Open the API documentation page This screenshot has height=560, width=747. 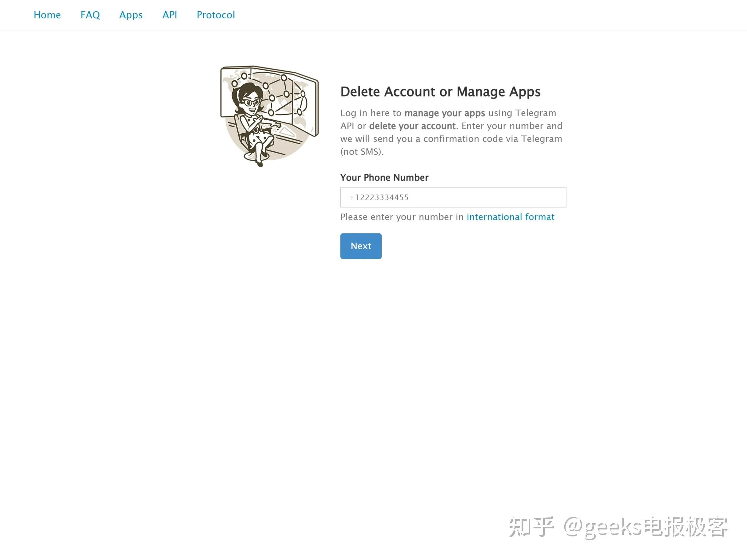pyautogui.click(x=170, y=15)
